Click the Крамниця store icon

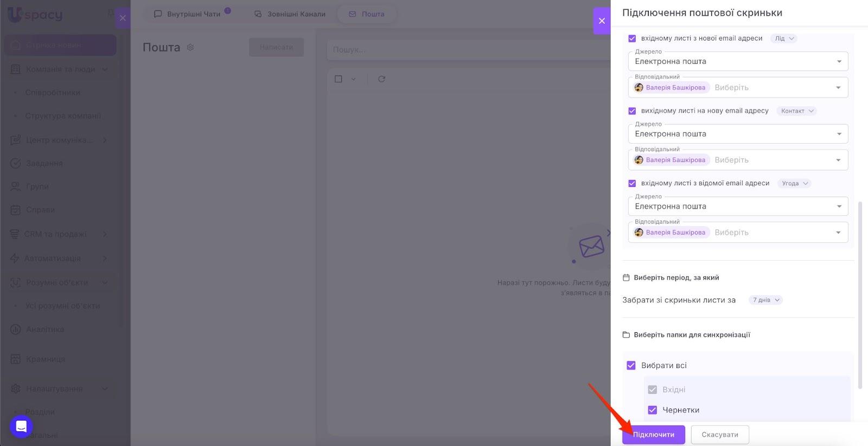(x=15, y=359)
